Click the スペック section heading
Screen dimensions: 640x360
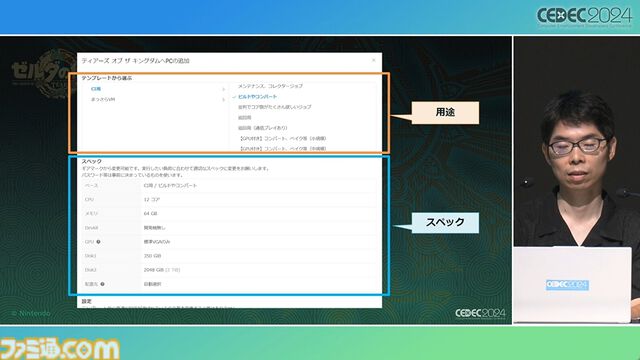[x=91, y=161]
